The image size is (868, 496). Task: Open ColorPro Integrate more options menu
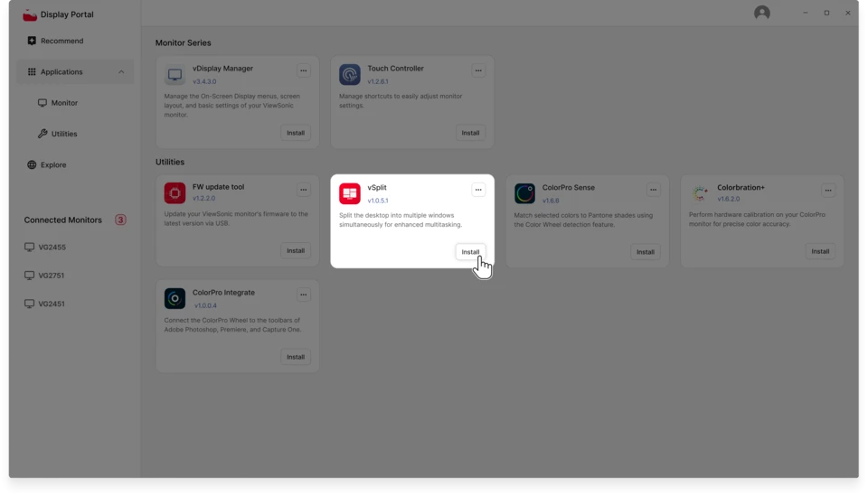pos(304,295)
